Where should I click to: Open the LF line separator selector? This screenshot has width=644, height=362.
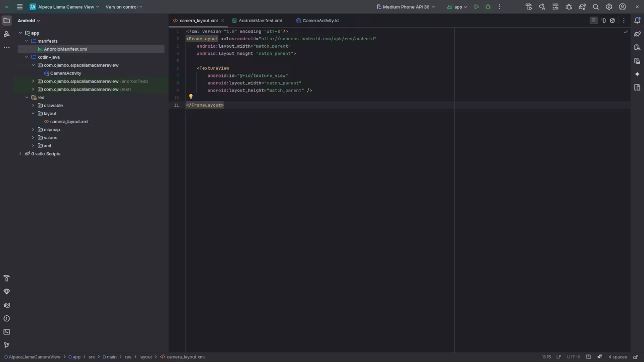pyautogui.click(x=559, y=357)
